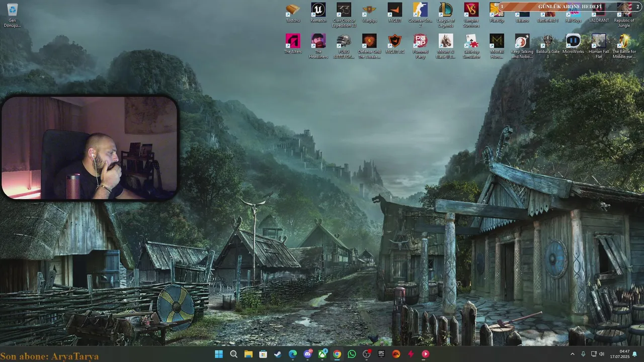Open Microsoft Store from the taskbar
This screenshot has height=362, width=644.
pyautogui.click(x=263, y=354)
